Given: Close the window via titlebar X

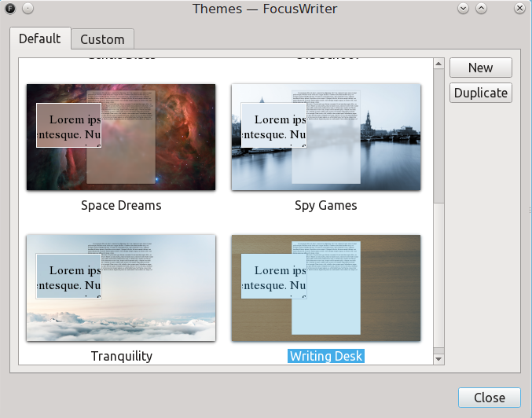Looking at the screenshot, I should 519,9.
